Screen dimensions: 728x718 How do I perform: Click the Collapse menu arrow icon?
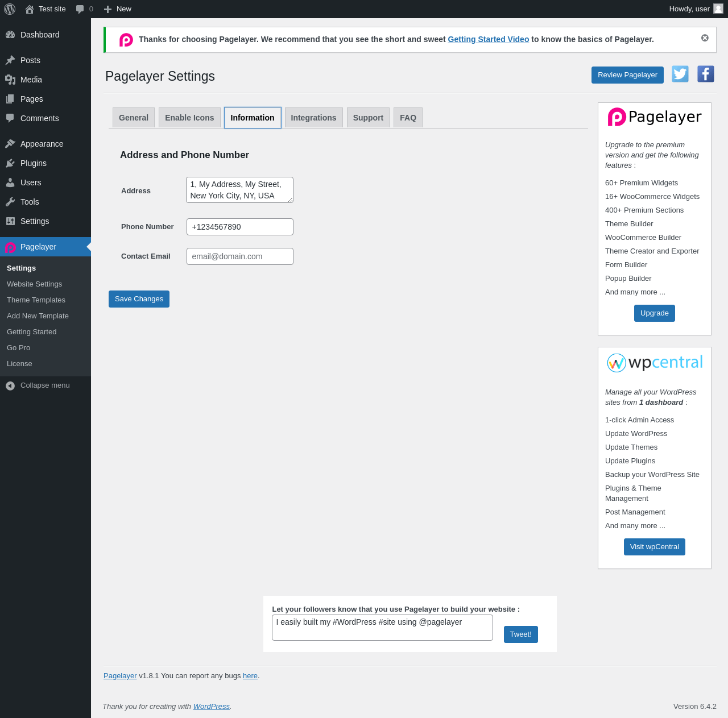coord(10,386)
